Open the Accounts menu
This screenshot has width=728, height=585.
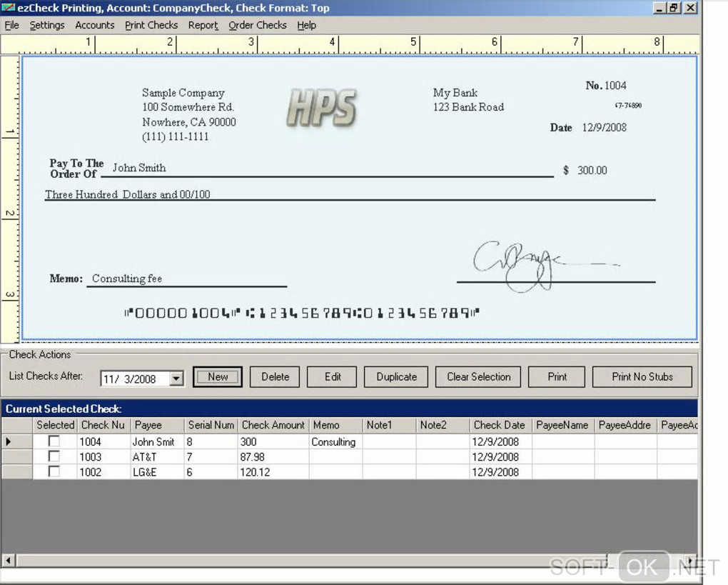click(95, 25)
